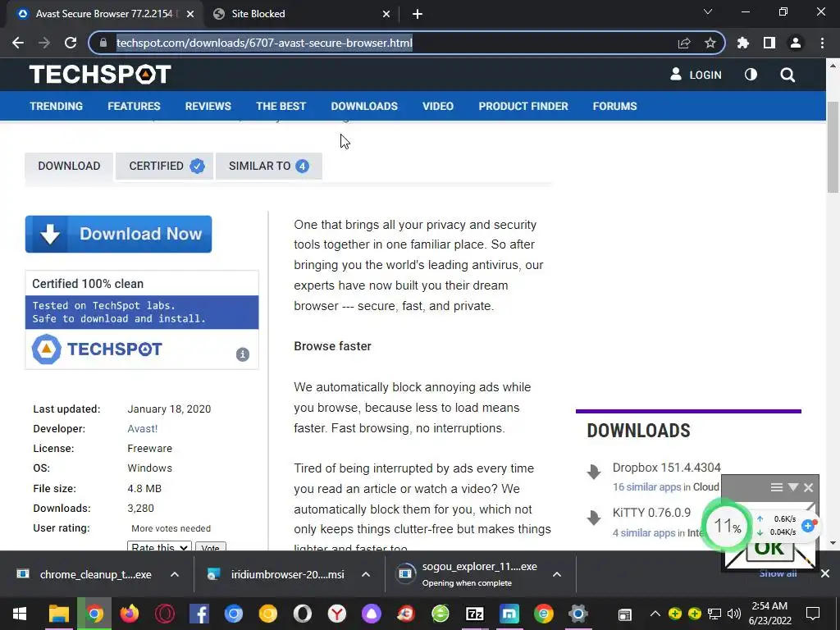The image size is (840, 630).
Task: Go back using the browser back arrow
Action: coord(18,43)
